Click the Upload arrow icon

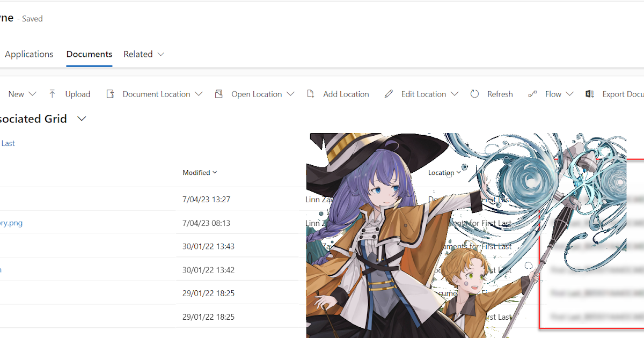pos(52,94)
